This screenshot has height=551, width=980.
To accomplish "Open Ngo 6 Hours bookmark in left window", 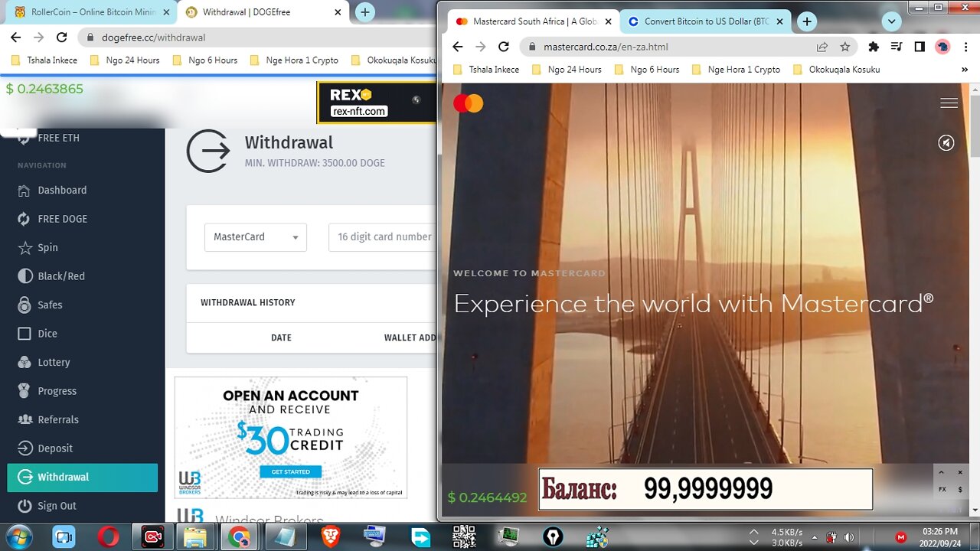I will coord(205,60).
